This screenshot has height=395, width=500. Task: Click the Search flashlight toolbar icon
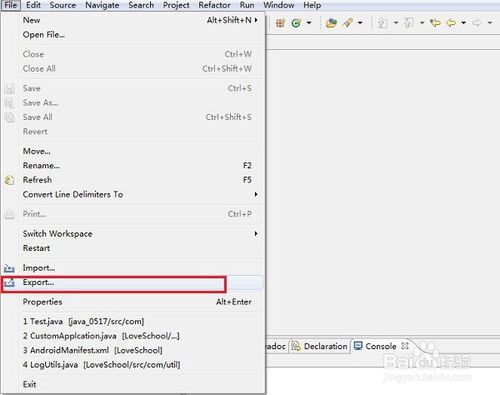(347, 23)
